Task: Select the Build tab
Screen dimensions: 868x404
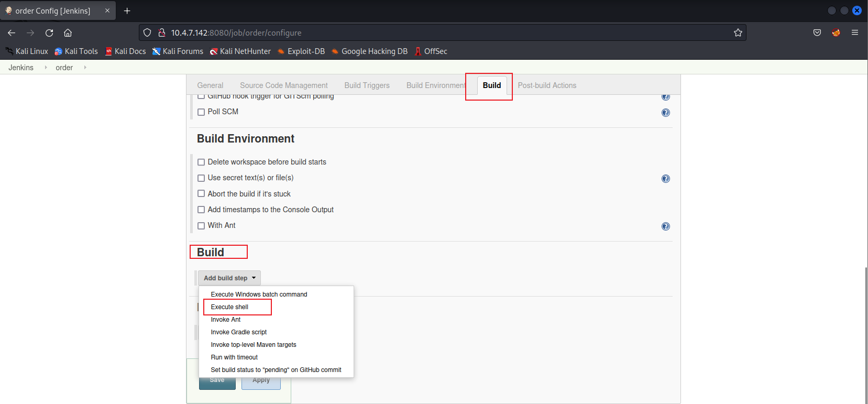Action: point(492,85)
